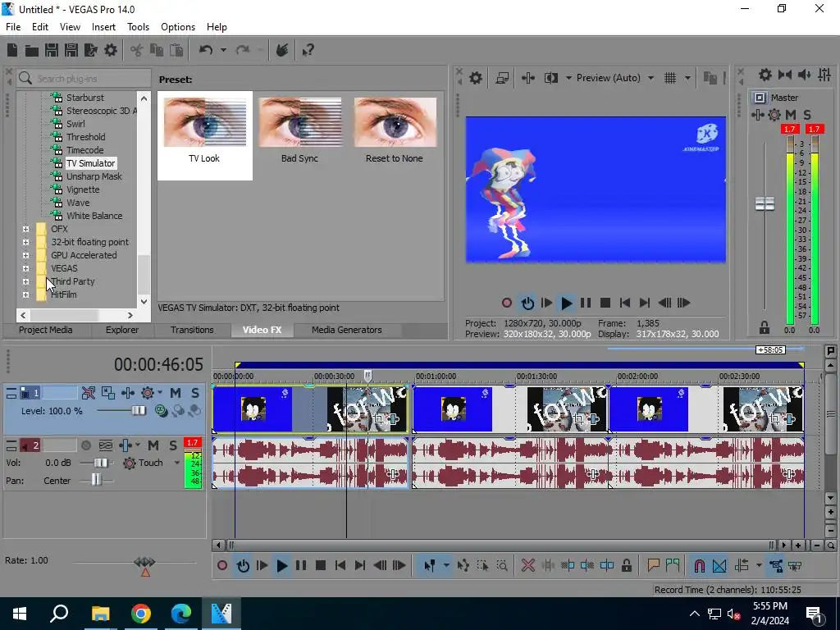The height and width of the screenshot is (630, 840).
Task: Click track 1 Compositing Mode icon
Action: 161,411
